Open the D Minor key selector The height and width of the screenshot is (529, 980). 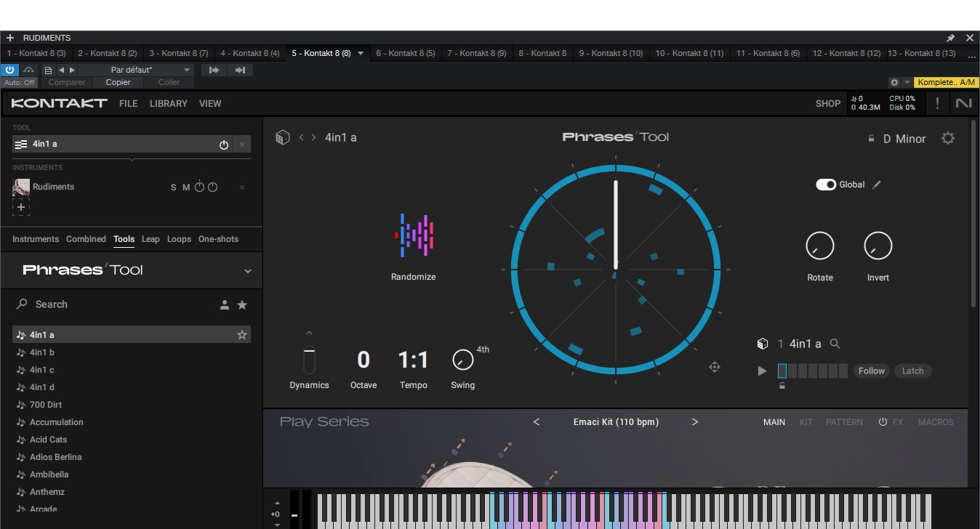904,139
